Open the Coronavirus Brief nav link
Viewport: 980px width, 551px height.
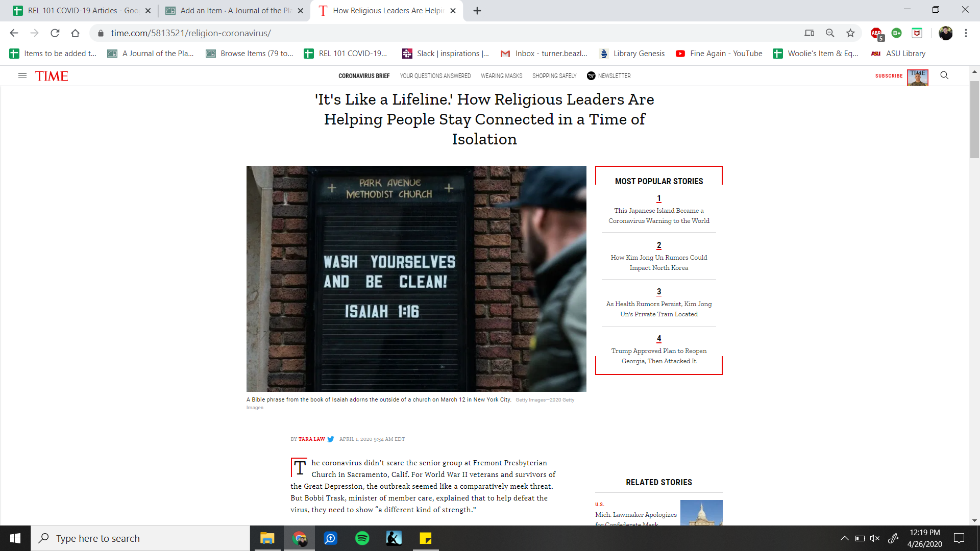coord(364,76)
